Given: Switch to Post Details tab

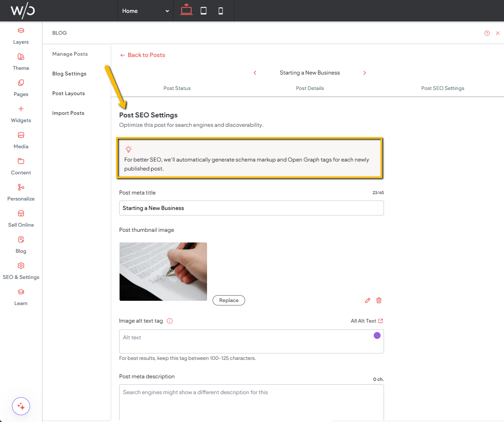Looking at the screenshot, I should pos(310,88).
